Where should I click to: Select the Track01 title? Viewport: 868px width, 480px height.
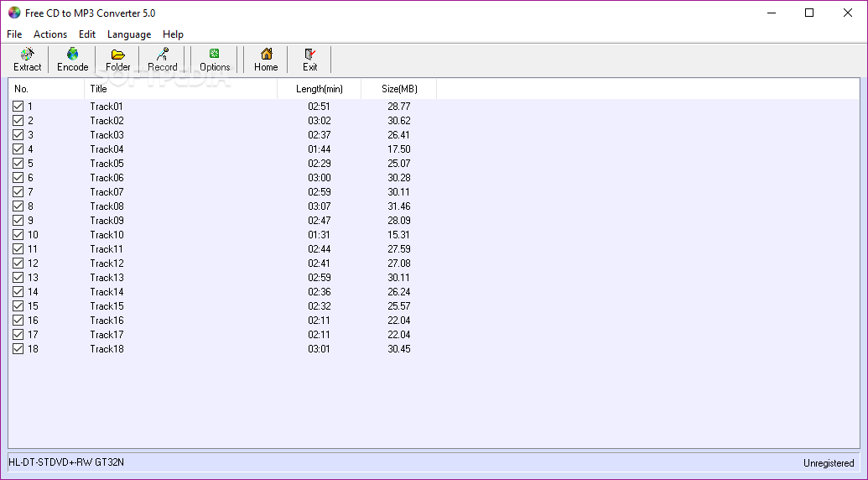[107, 107]
